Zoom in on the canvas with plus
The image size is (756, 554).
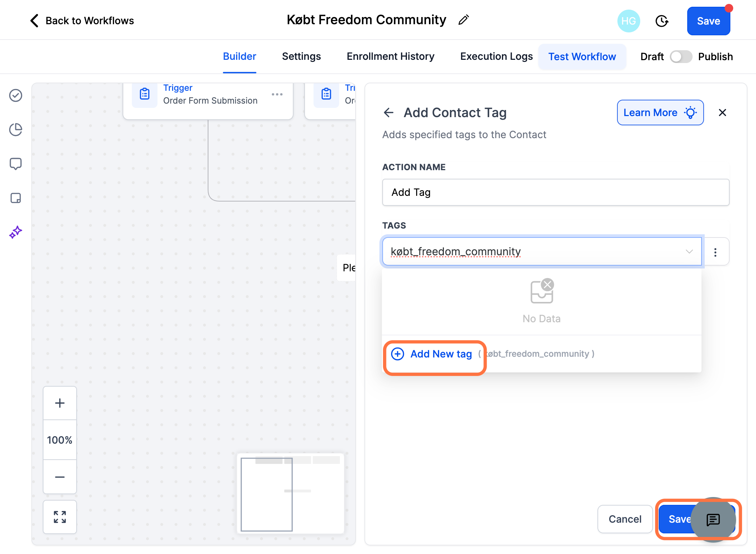pos(60,403)
